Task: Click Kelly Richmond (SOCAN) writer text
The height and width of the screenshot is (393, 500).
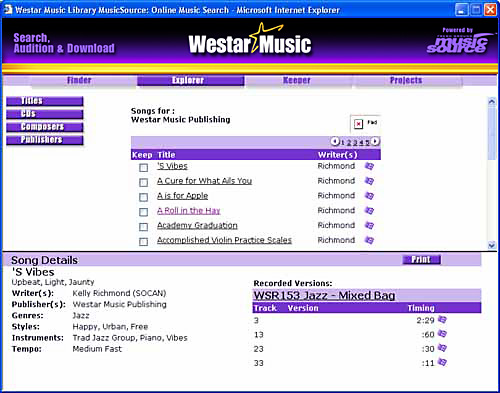Action: (x=119, y=293)
